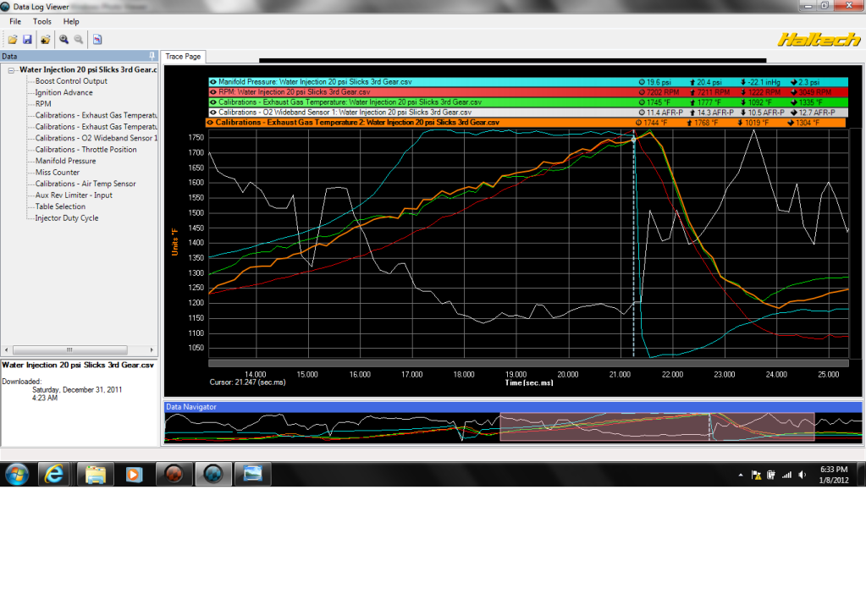Hide the Manifold Pressure trace eye icon
866x616 pixels.
coord(213,82)
